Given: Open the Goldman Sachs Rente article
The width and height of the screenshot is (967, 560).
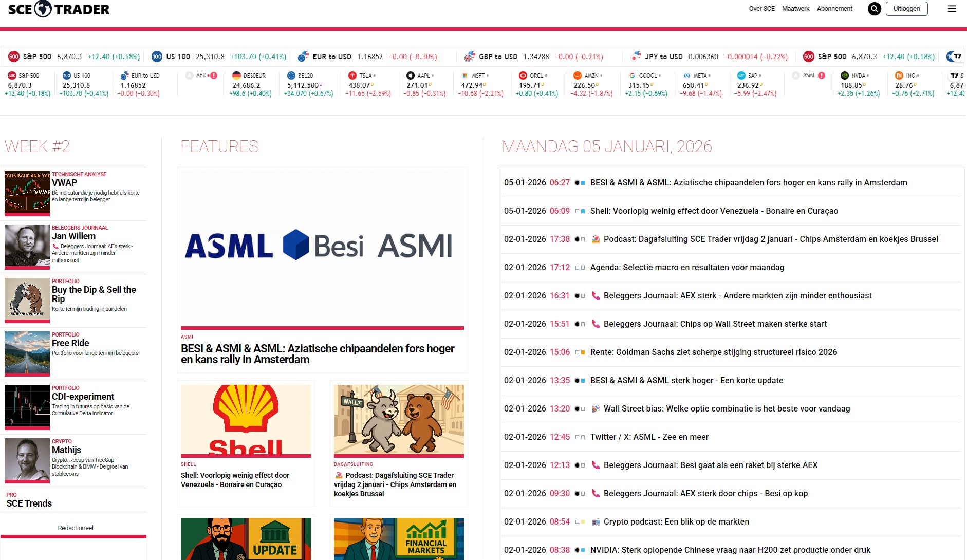Looking at the screenshot, I should click(x=714, y=352).
